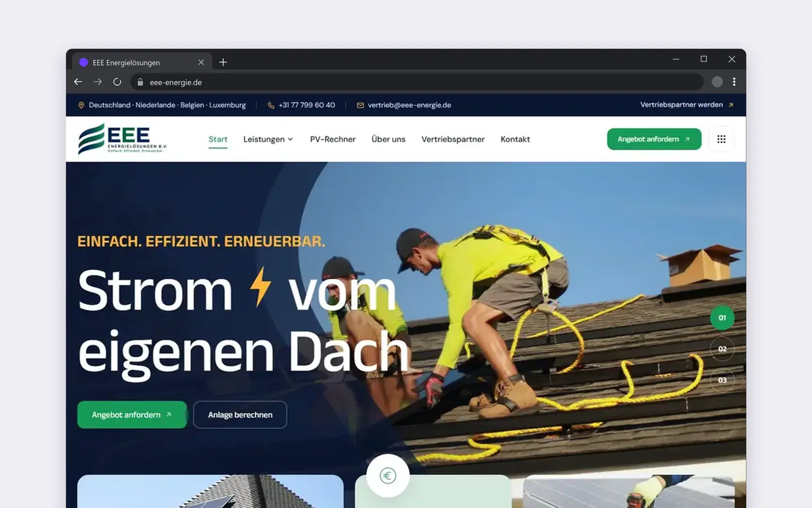Switch to slide indicator 03
812x508 pixels.
[722, 380]
